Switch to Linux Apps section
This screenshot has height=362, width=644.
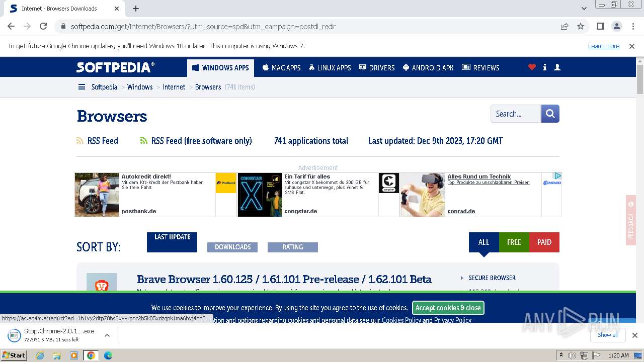pyautogui.click(x=330, y=67)
